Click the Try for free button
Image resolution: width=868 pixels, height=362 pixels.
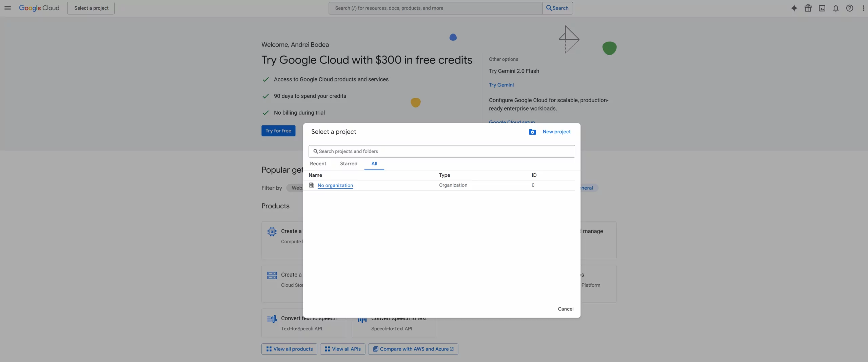278,131
